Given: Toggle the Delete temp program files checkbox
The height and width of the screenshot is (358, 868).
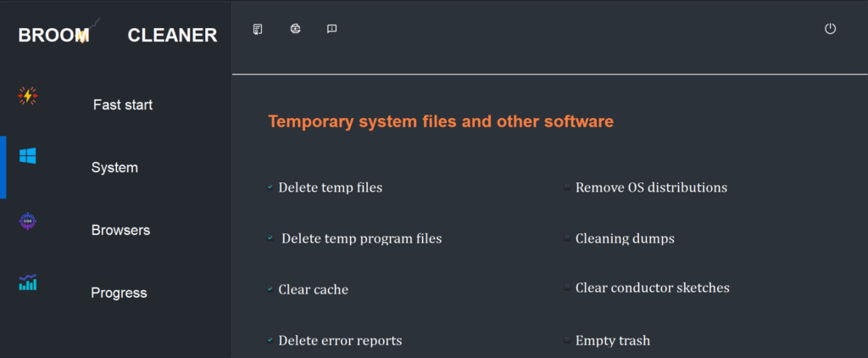Looking at the screenshot, I should pos(270,238).
